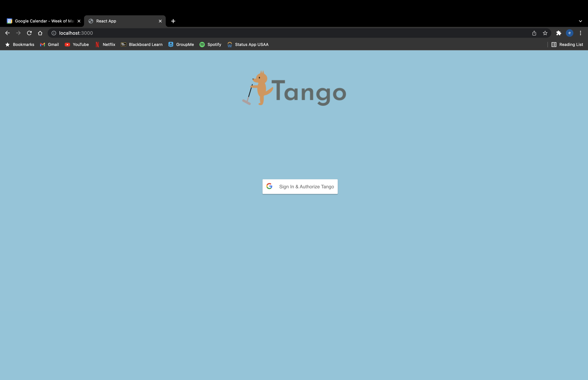Open the Reading List panel
Viewport: 588px width, 380px height.
tap(567, 45)
